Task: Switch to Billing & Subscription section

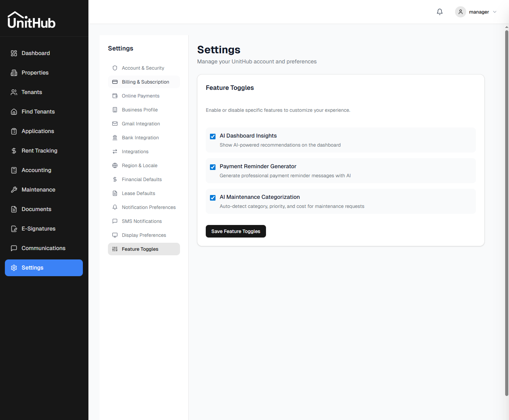Action: click(145, 82)
